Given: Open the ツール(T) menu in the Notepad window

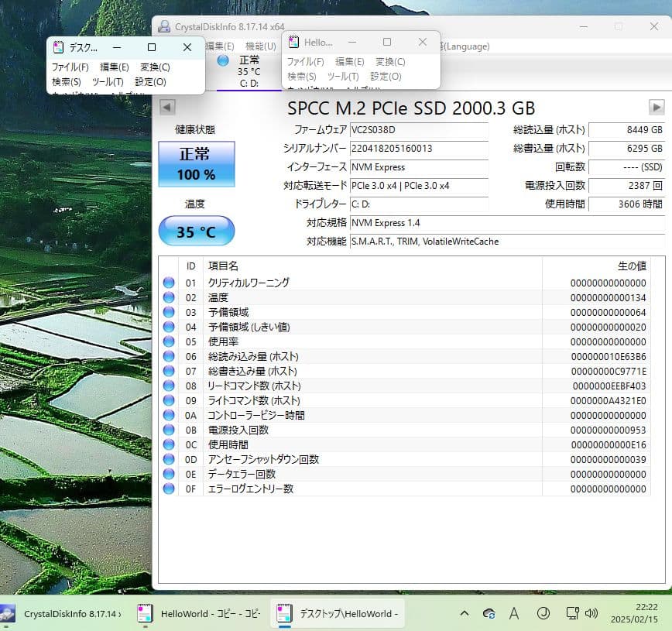Looking at the screenshot, I should (x=343, y=75).
